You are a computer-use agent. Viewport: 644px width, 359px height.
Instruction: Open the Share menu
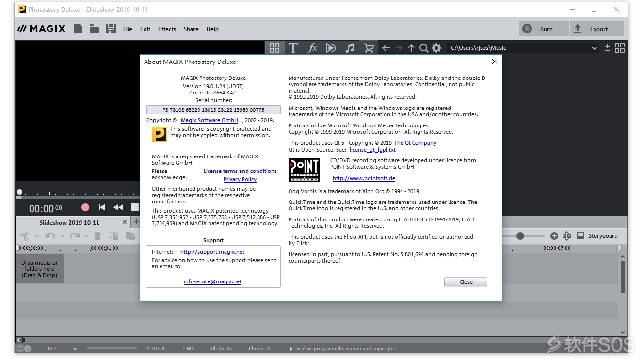pyautogui.click(x=191, y=29)
